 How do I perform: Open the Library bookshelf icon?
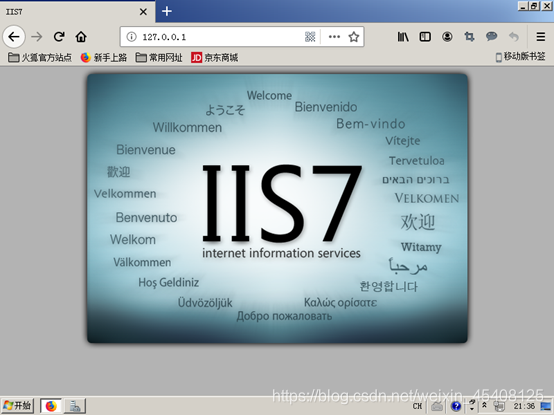click(403, 37)
